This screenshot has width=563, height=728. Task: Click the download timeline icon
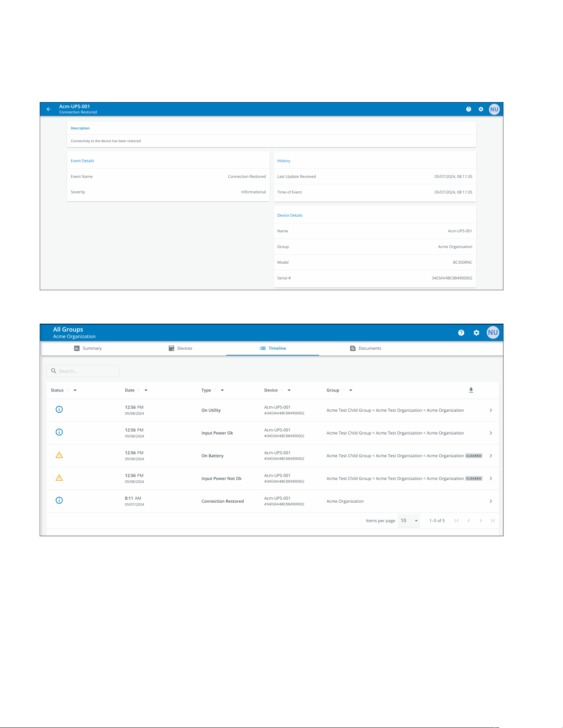pos(471,390)
